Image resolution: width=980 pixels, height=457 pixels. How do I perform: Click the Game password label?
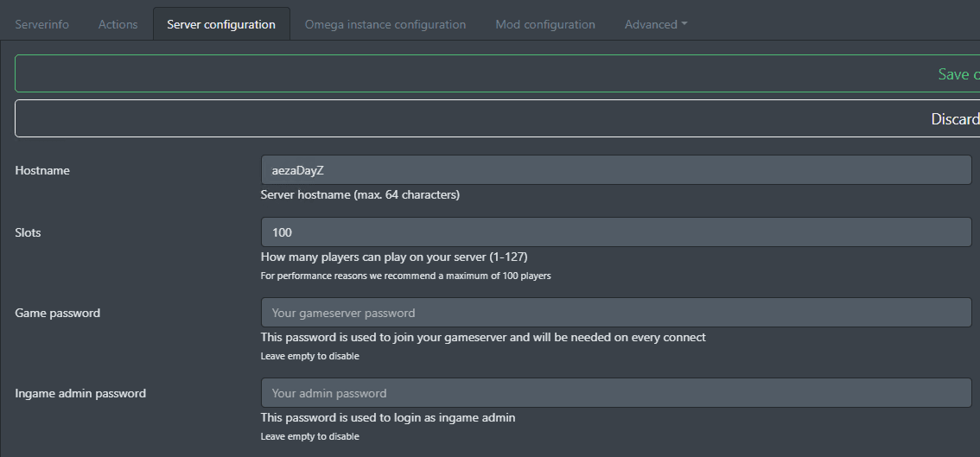58,313
